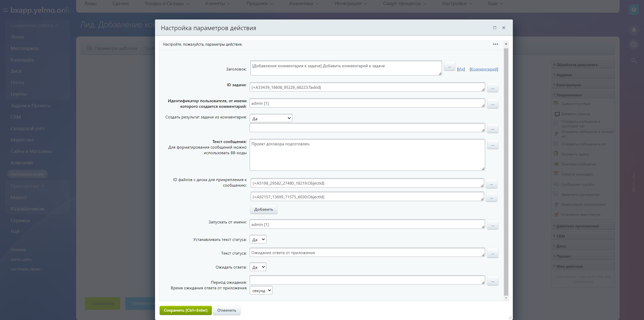Open 'Создать результат задачи' dropdown
Screen dimensions: 644x320
point(271,118)
